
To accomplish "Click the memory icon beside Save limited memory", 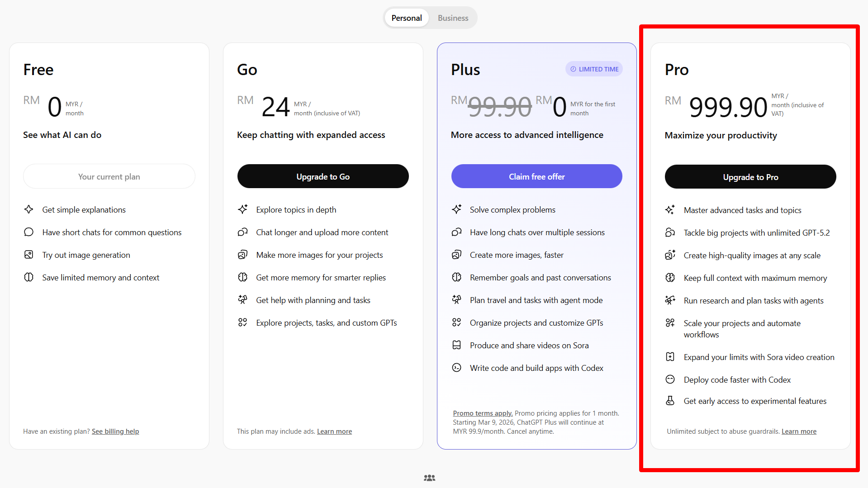I will coord(29,277).
